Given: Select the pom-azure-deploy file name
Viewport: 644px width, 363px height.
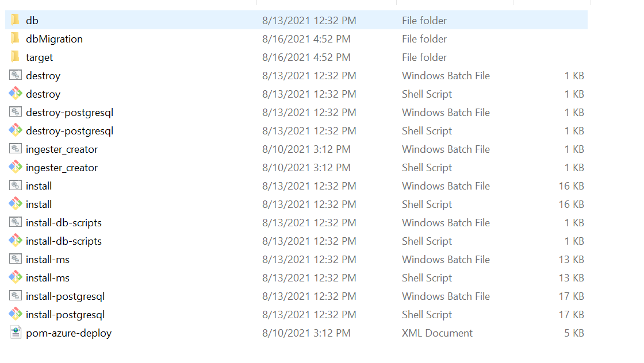Looking at the screenshot, I should coord(68,333).
